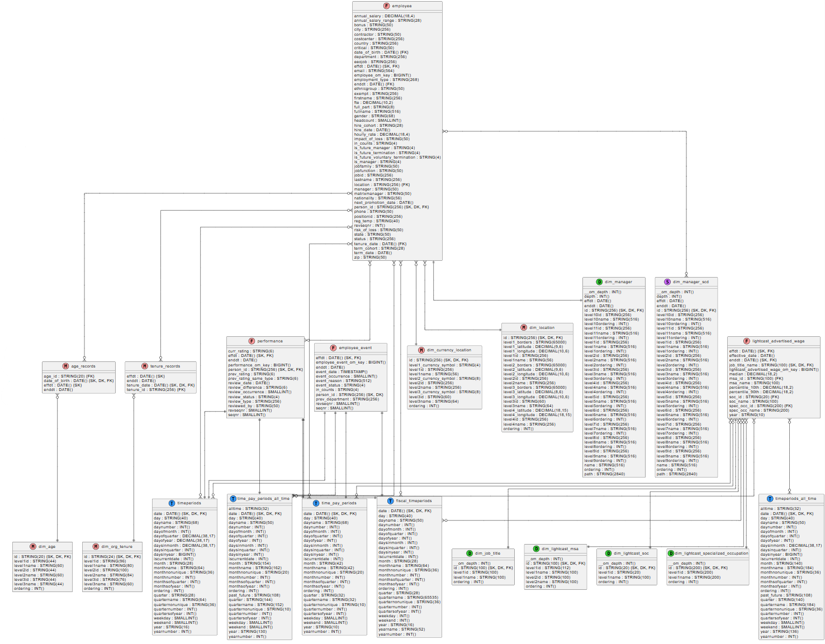This screenshot has height=644, width=825.
Task: Select the dim_age table title
Action: (47, 547)
